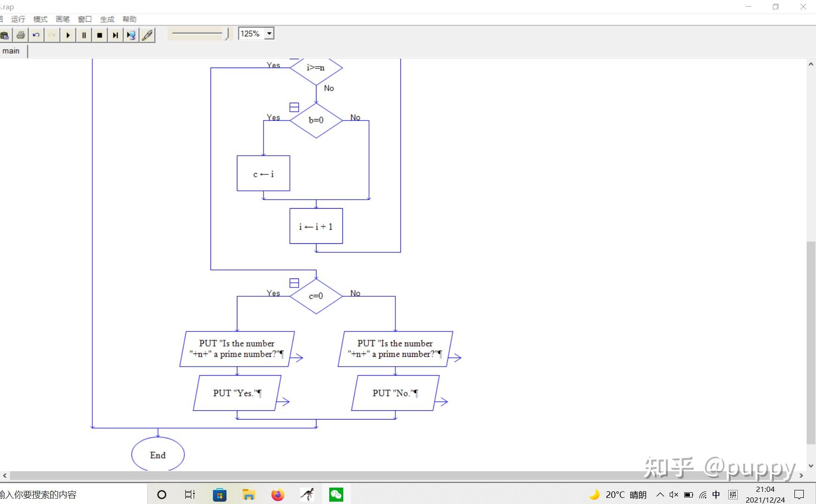The width and height of the screenshot is (816, 504).
Task: Click the vertical scrollbar down arrow
Action: [x=811, y=466]
